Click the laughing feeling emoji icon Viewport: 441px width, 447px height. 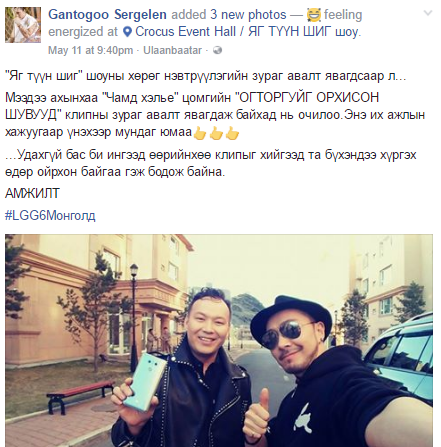(313, 15)
